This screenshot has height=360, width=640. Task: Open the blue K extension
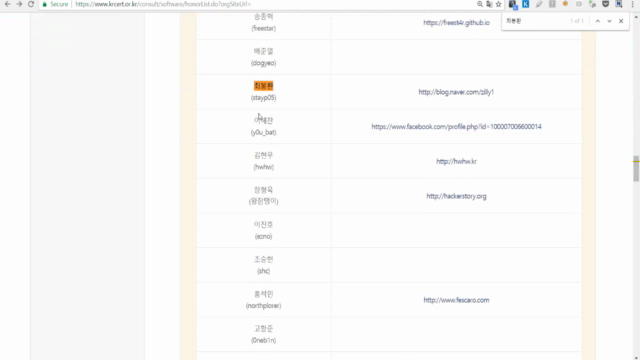click(526, 4)
